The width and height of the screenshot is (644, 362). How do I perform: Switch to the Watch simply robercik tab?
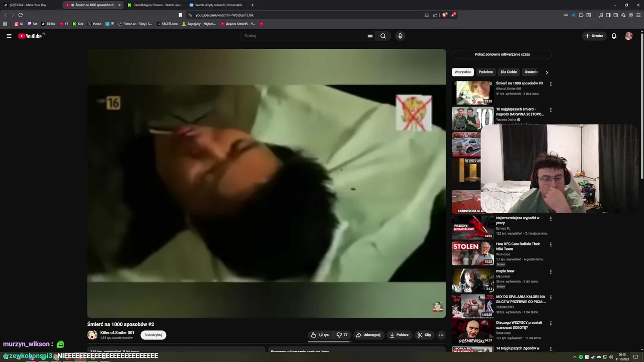click(217, 5)
